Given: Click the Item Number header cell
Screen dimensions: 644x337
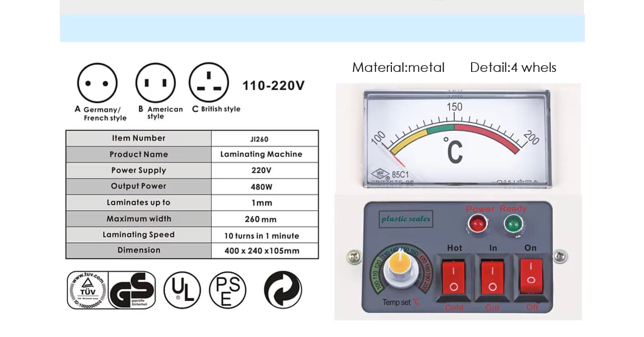Looking at the screenshot, I should tap(139, 139).
